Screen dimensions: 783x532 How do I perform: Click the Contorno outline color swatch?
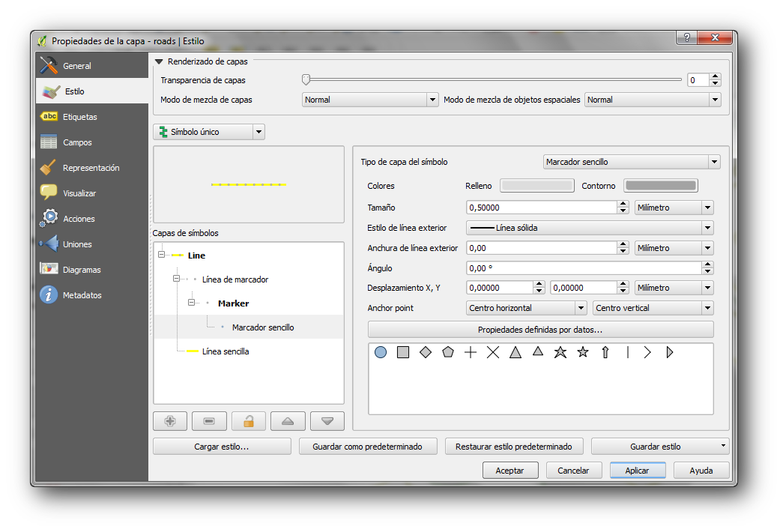(x=661, y=186)
